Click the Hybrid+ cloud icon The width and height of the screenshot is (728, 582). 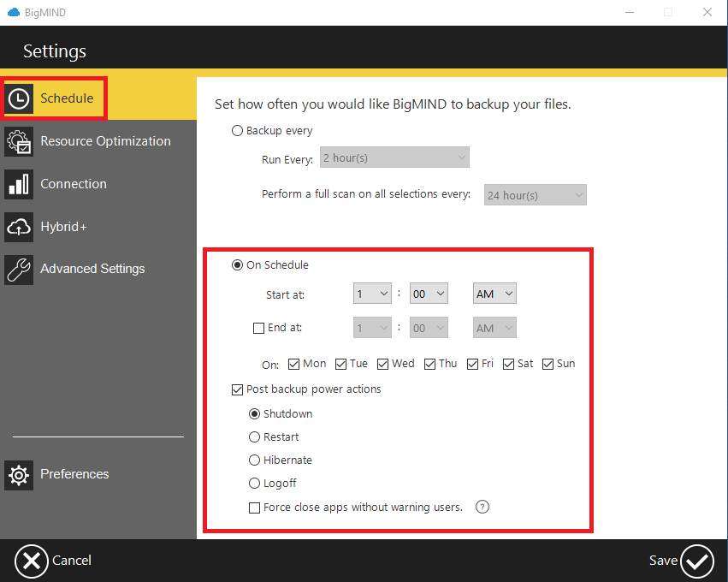pos(19,226)
